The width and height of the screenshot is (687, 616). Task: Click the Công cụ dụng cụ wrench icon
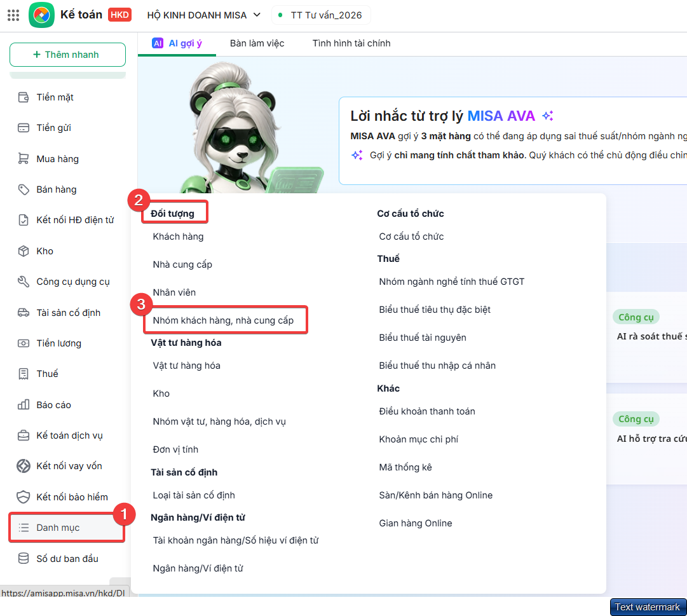[x=24, y=282]
